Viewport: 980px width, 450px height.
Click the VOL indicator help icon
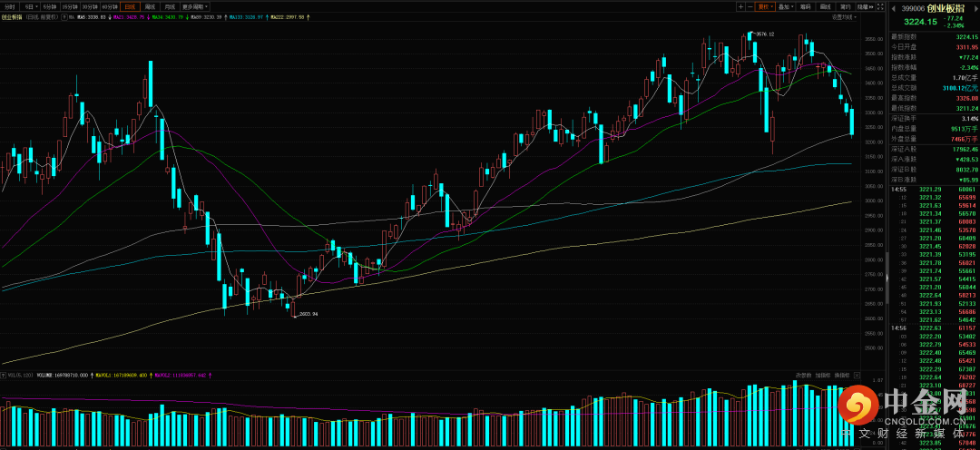pyautogui.click(x=3, y=375)
